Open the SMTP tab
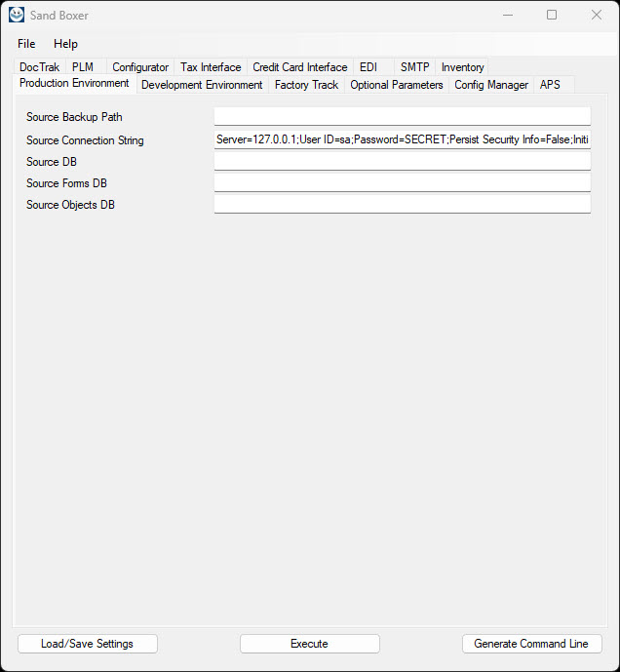This screenshot has height=672, width=620. (414, 67)
